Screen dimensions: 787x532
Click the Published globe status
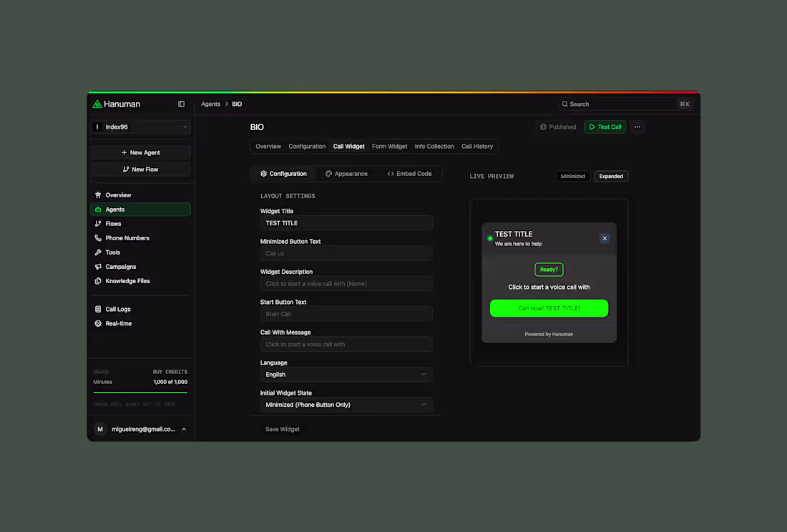557,127
